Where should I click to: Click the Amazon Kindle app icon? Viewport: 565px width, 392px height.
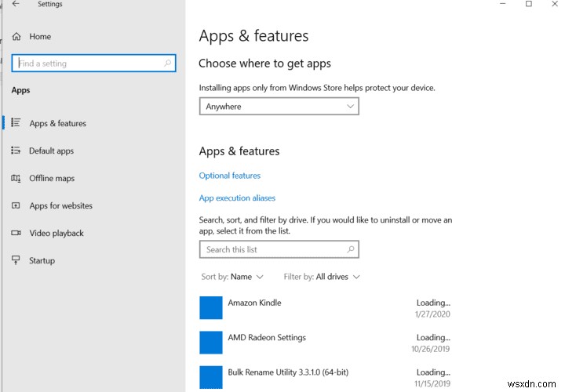pyautogui.click(x=211, y=308)
